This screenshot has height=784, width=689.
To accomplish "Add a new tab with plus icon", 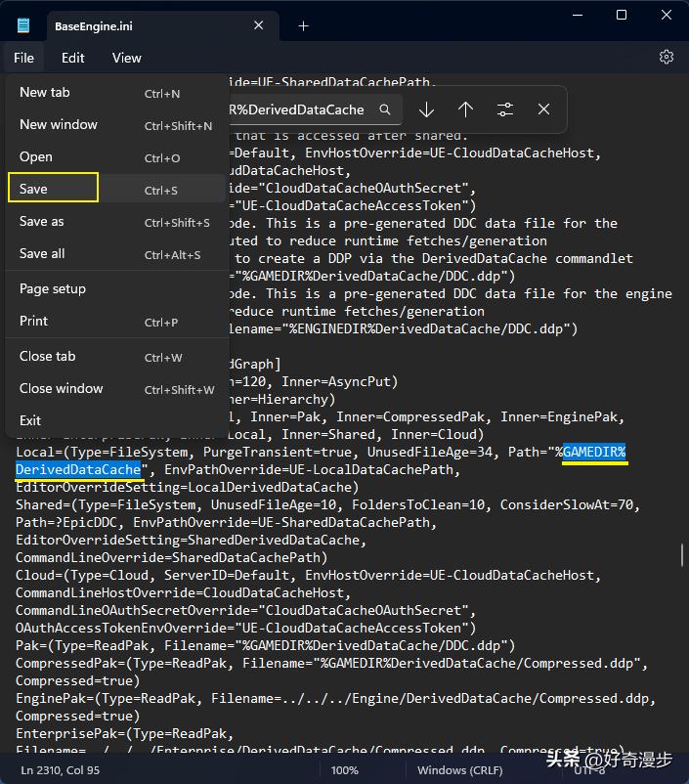I will [x=303, y=26].
